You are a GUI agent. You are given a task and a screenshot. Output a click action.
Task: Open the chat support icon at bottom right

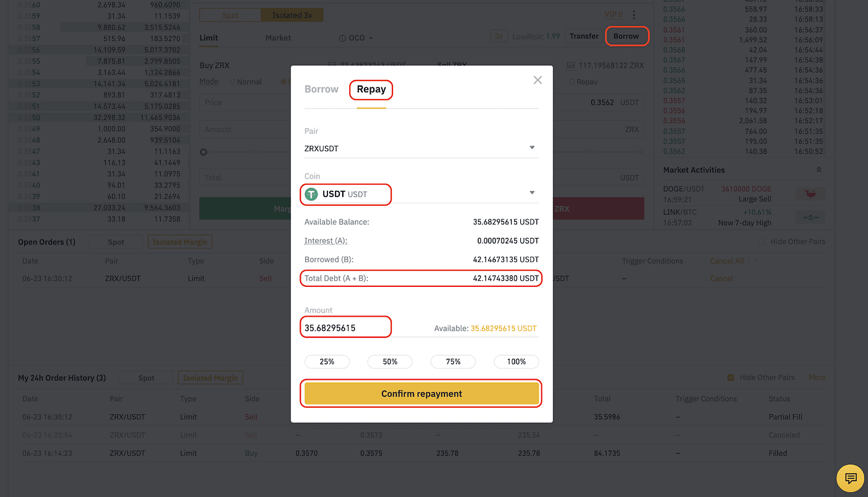point(850,478)
